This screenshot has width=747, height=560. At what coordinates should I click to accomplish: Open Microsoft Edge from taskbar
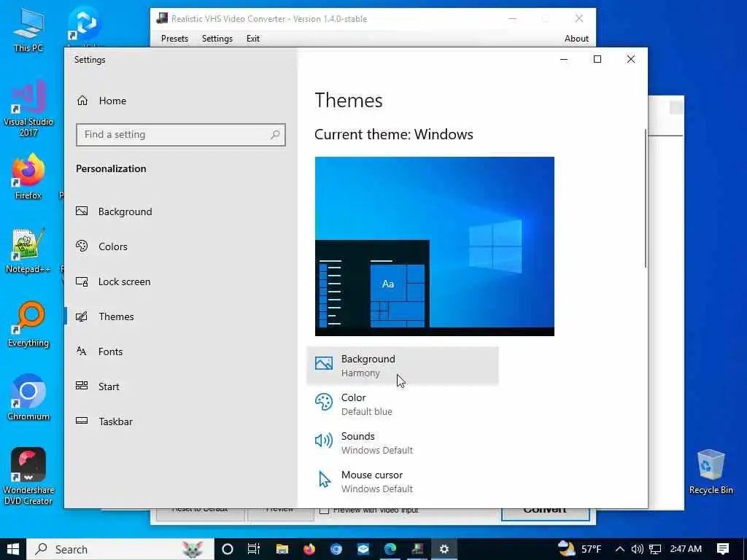pyautogui.click(x=390, y=549)
